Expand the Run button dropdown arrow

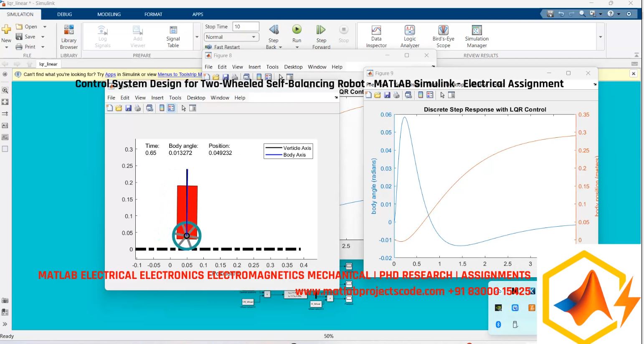pos(297,47)
